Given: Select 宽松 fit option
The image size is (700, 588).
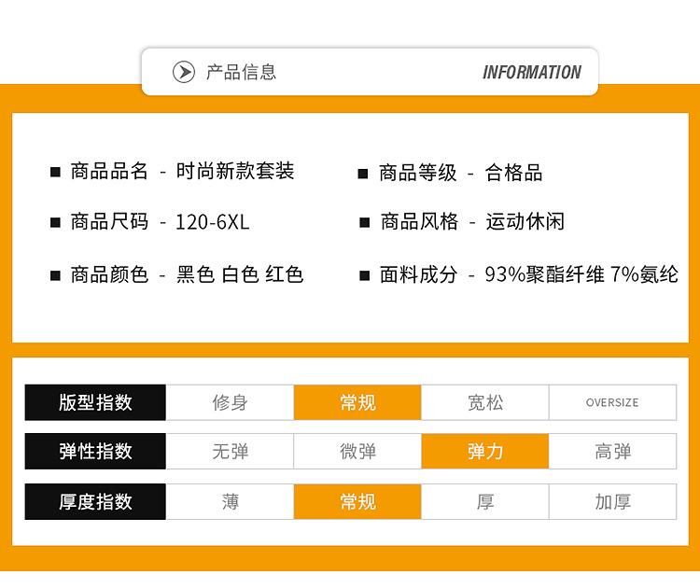Looking at the screenshot, I should [x=485, y=402].
